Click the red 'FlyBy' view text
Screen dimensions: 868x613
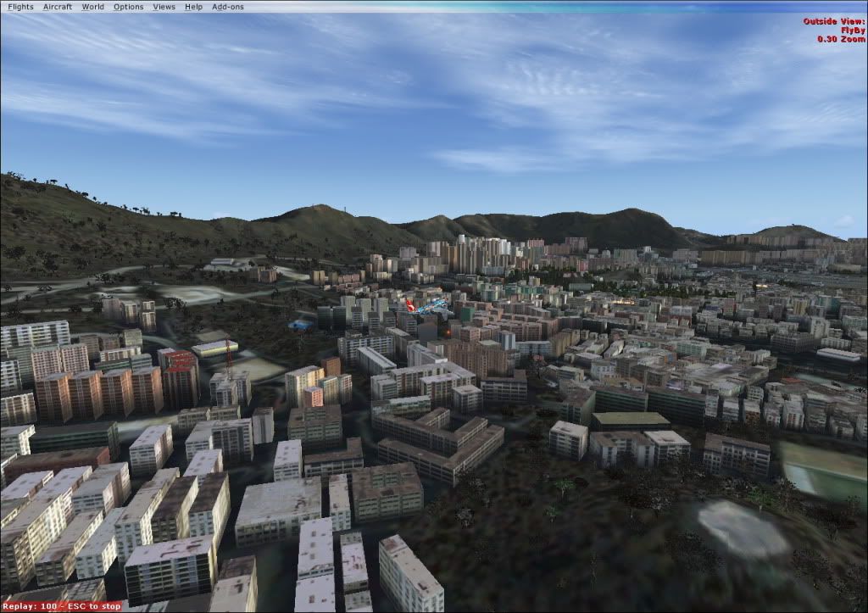pyautogui.click(x=851, y=30)
